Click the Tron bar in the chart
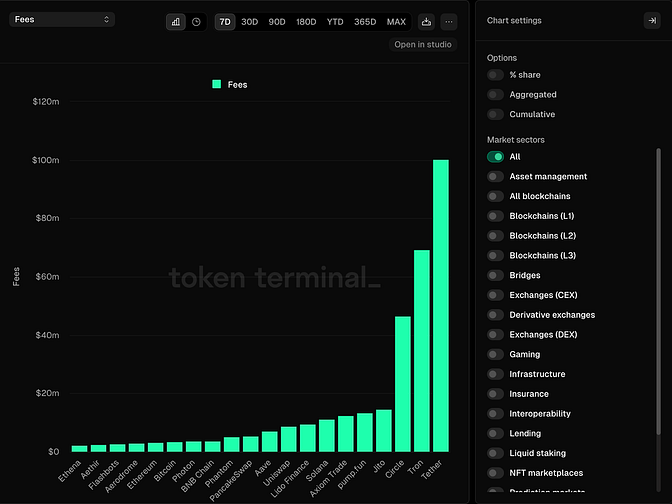672x504 pixels. (422, 351)
